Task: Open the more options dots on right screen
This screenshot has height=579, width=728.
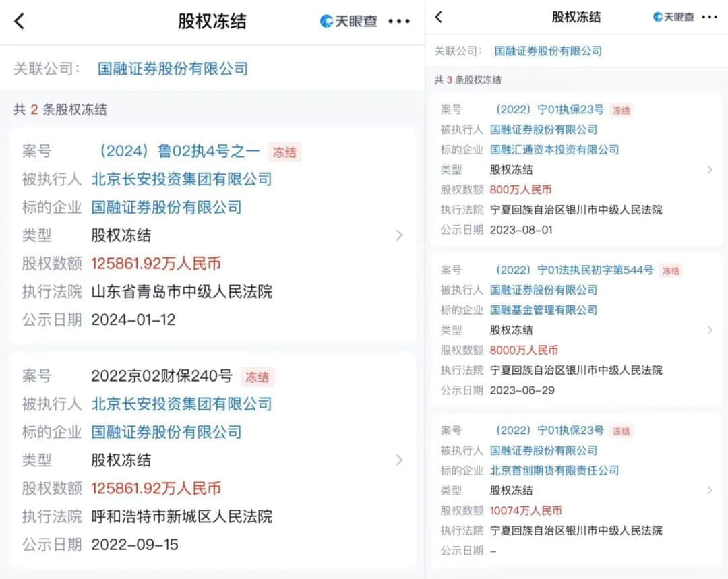Action: point(709,17)
